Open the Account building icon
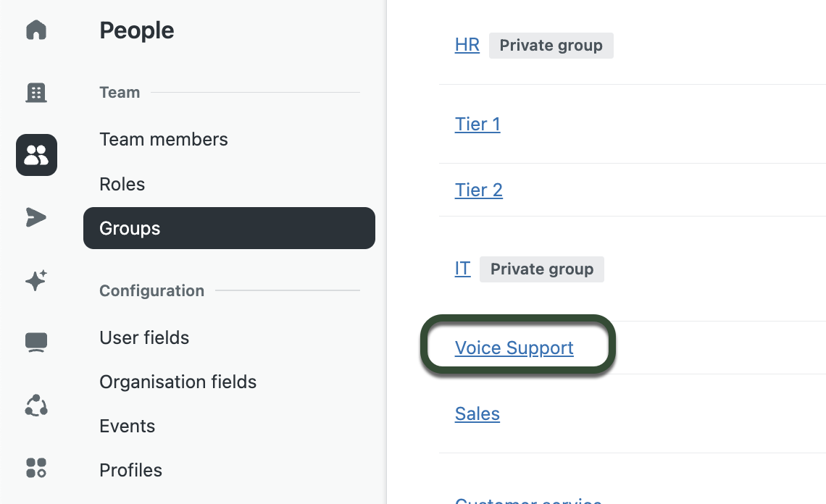Screen dimensions: 826x504 (36, 93)
